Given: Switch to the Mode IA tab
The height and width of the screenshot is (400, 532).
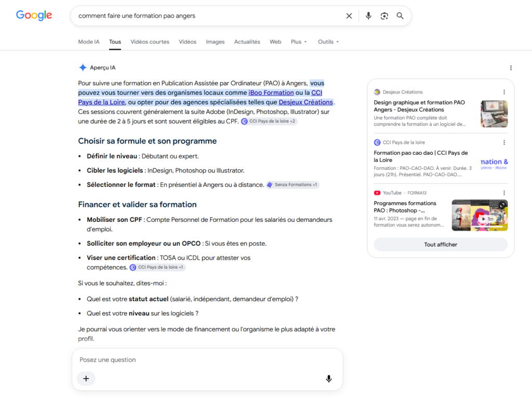Looking at the screenshot, I should (x=89, y=42).
